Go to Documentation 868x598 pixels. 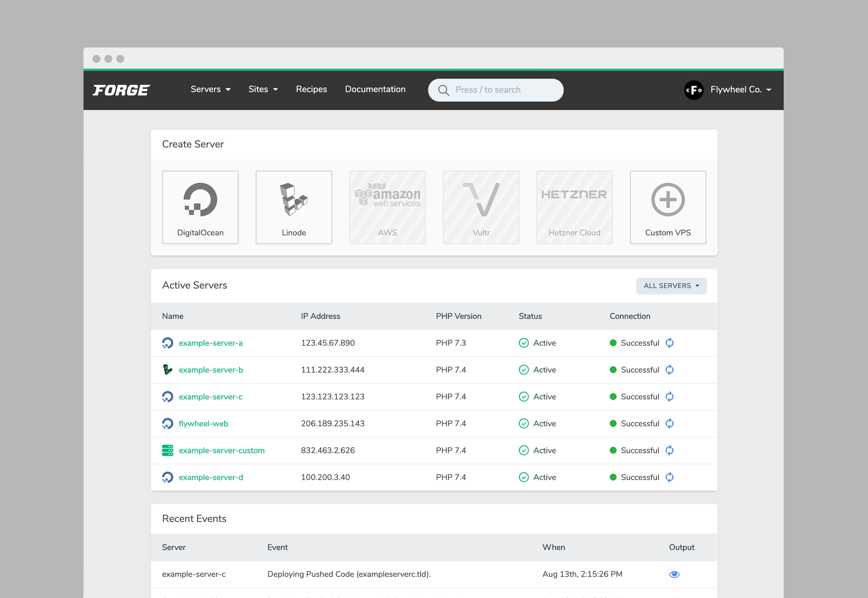[x=375, y=89]
